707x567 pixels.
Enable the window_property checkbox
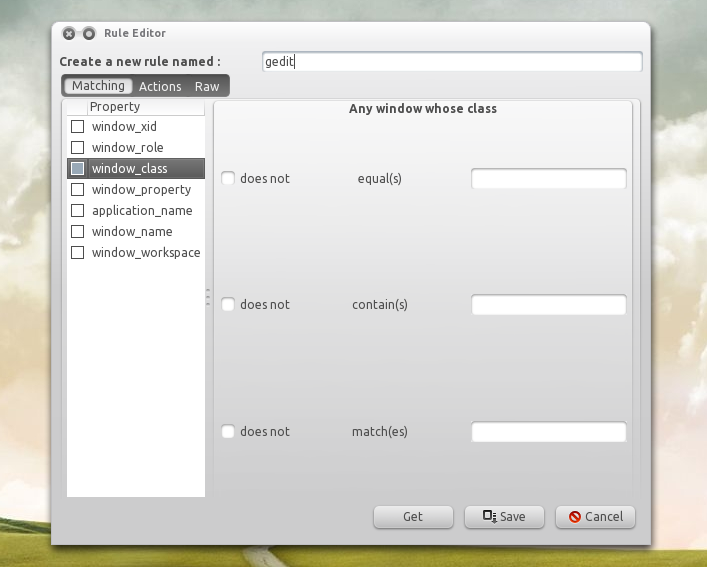click(x=78, y=189)
